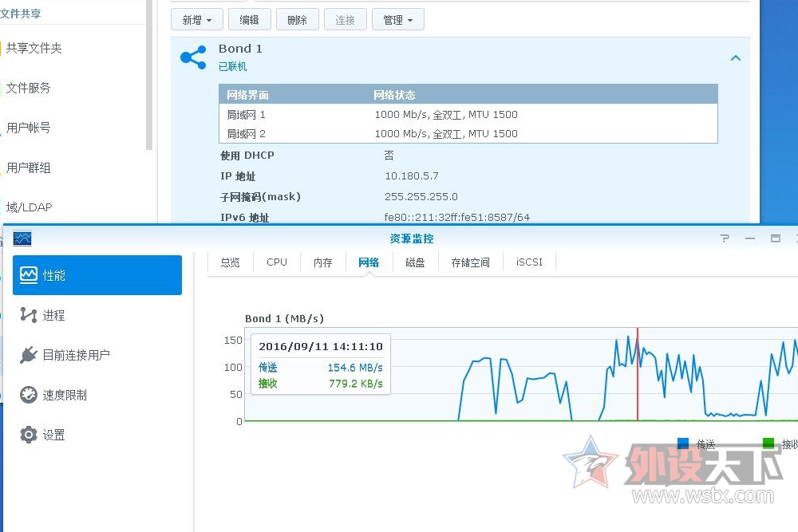Screen dimensions: 798x532
Task: Click the 2016/09/11 14:11:10 timestamp
Action: point(321,347)
